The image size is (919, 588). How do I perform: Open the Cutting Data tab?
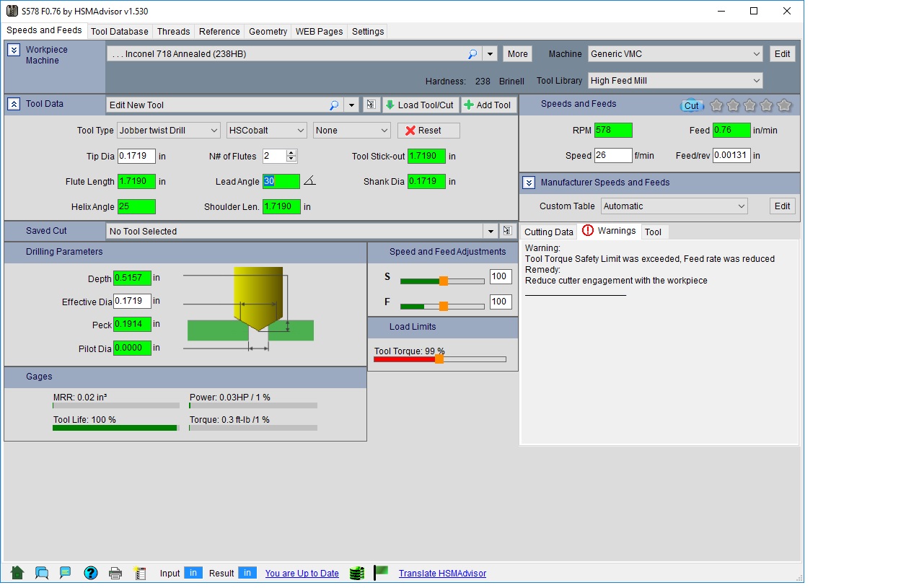click(x=548, y=232)
